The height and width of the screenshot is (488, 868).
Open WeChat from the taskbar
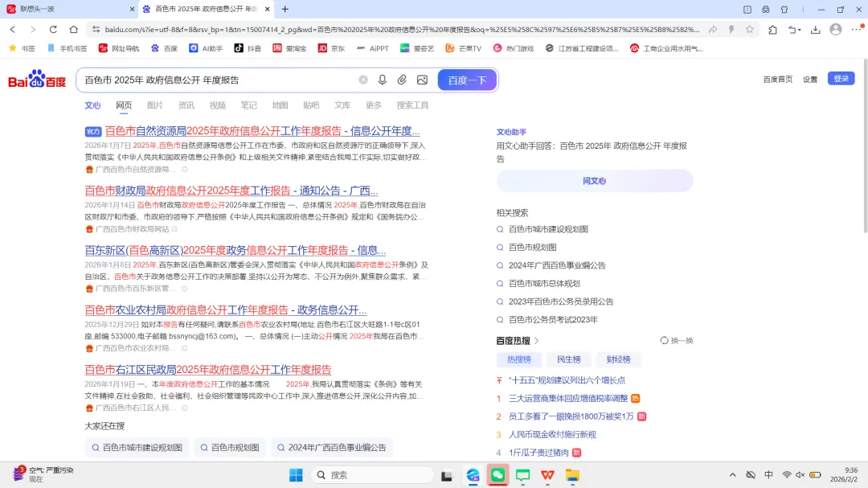[x=497, y=474]
